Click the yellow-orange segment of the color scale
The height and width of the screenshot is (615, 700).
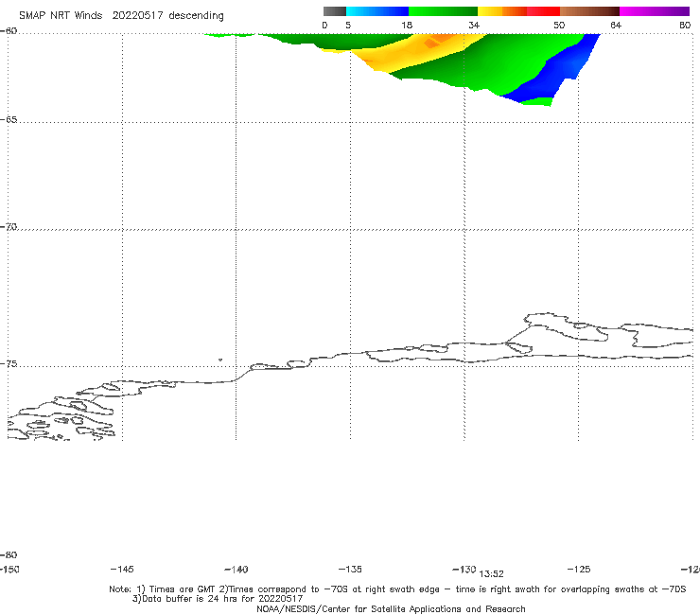click(x=502, y=11)
